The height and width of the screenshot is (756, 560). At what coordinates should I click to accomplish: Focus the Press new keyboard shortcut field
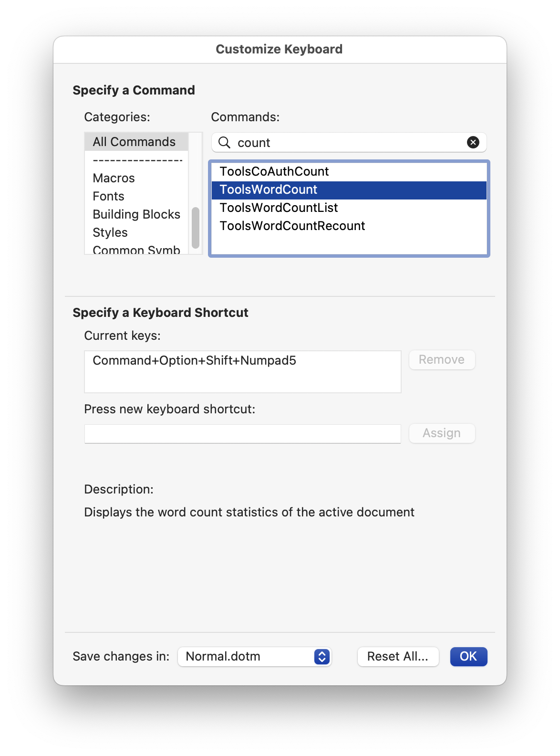[242, 434]
